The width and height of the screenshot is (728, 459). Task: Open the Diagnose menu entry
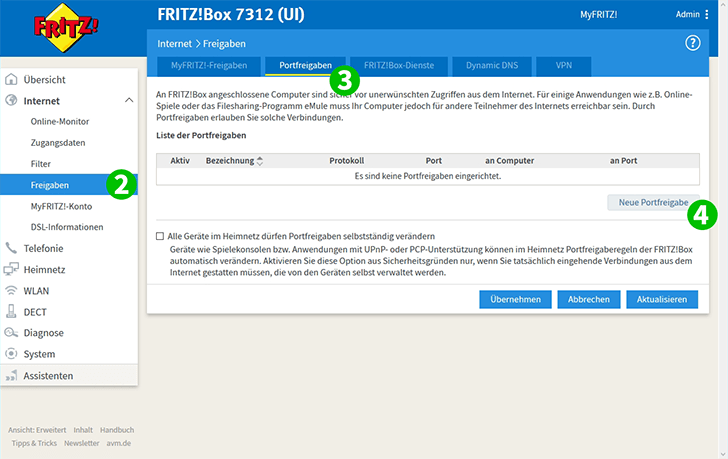click(44, 333)
